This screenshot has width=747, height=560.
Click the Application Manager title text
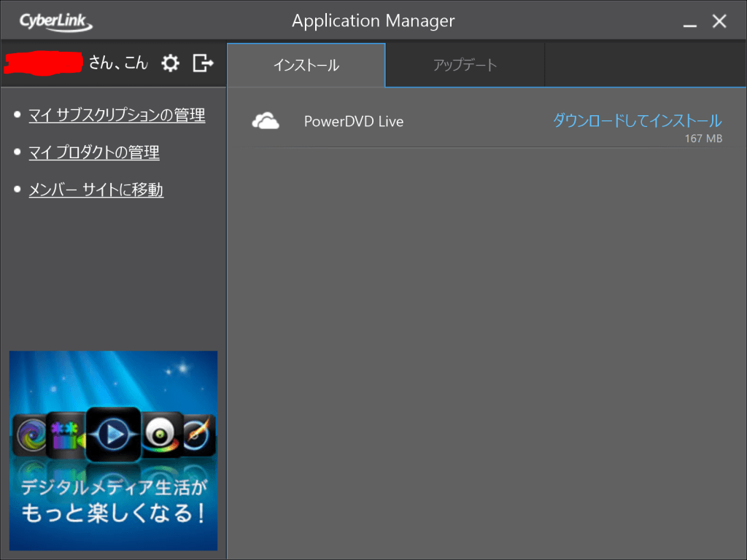(373, 21)
